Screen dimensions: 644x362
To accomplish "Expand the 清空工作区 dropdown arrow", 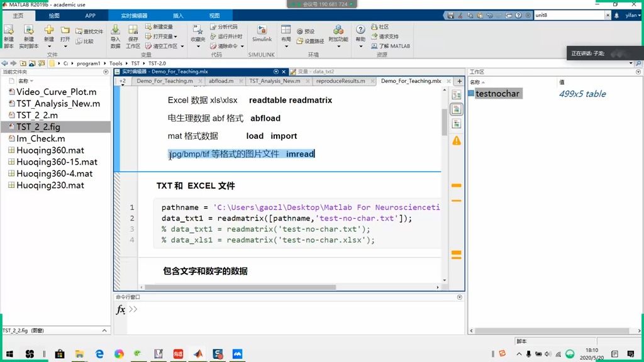I will pyautogui.click(x=182, y=47).
